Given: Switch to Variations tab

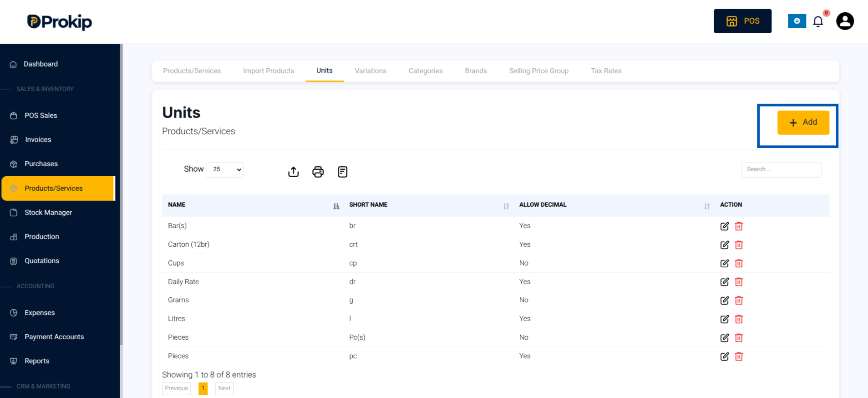Looking at the screenshot, I should tap(371, 71).
